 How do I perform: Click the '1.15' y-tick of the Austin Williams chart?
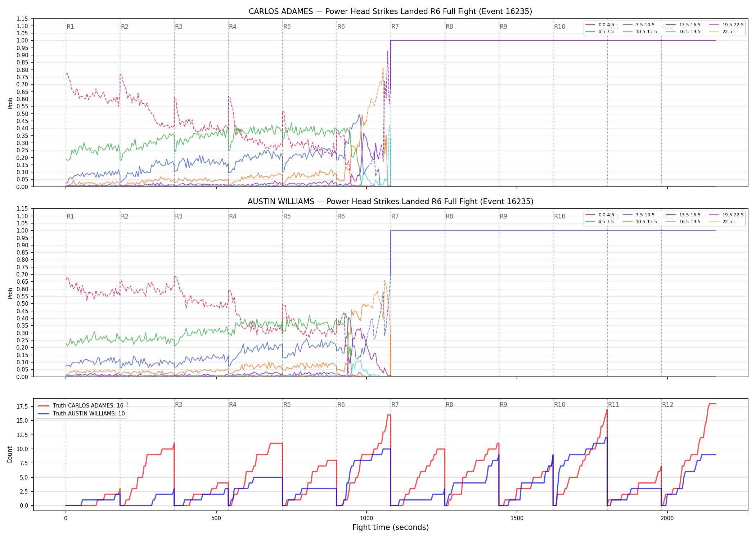coord(22,209)
